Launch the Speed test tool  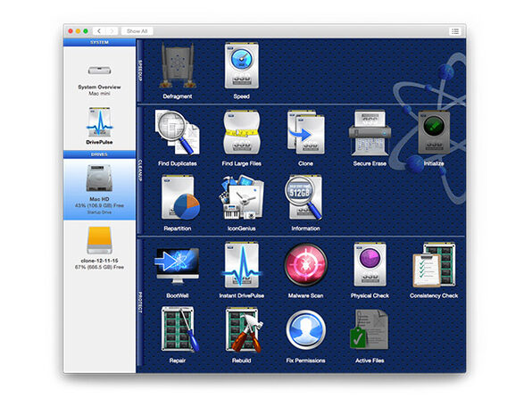(x=242, y=71)
